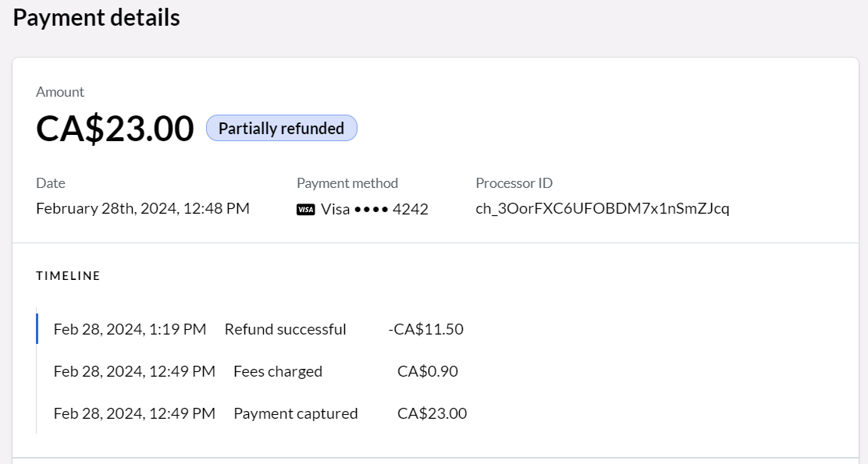Click the Payment method column label
Screen dimensions: 868x464
point(347,182)
